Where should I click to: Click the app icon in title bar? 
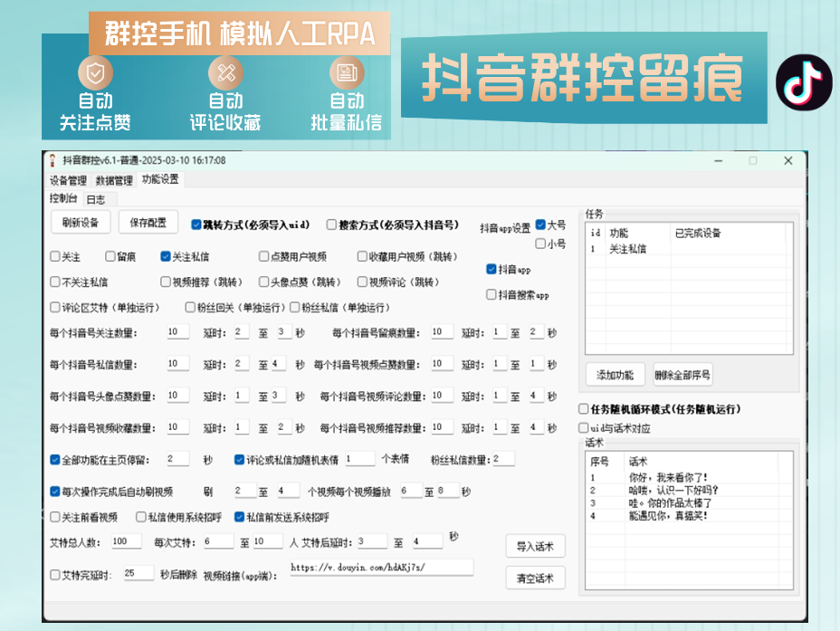52,160
